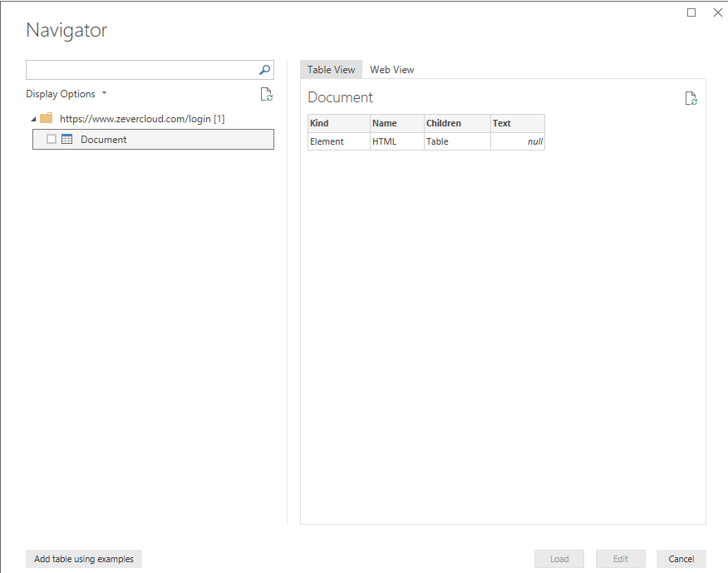Close the Navigator window

click(x=718, y=12)
